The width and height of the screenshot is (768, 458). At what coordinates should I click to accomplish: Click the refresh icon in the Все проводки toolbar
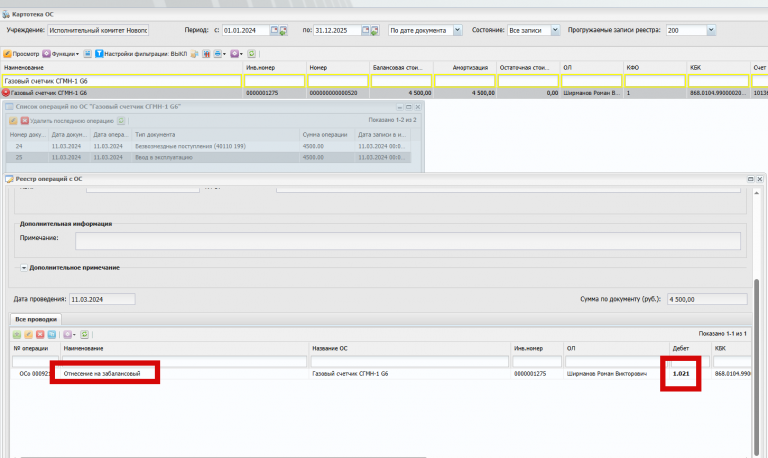pos(84,334)
